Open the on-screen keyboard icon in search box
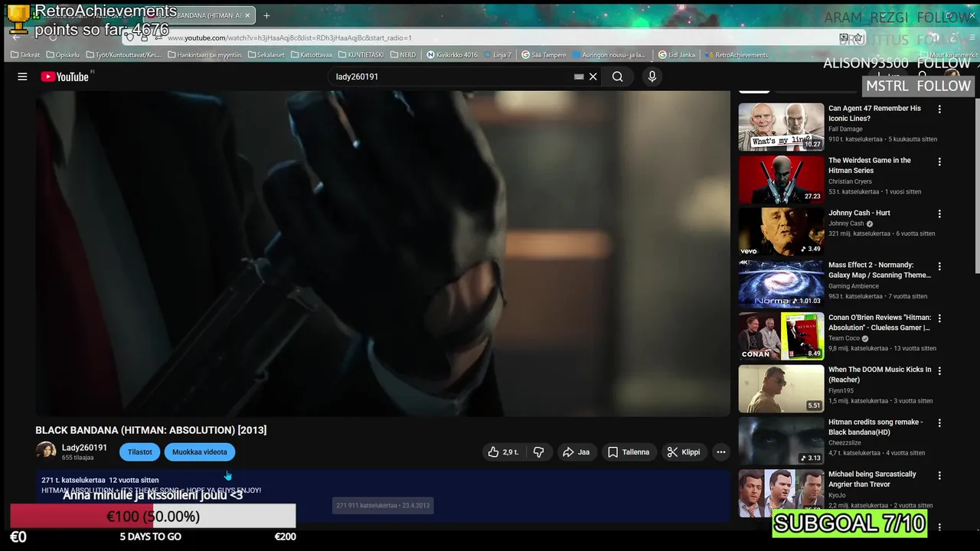This screenshot has height=551, width=980. click(579, 77)
